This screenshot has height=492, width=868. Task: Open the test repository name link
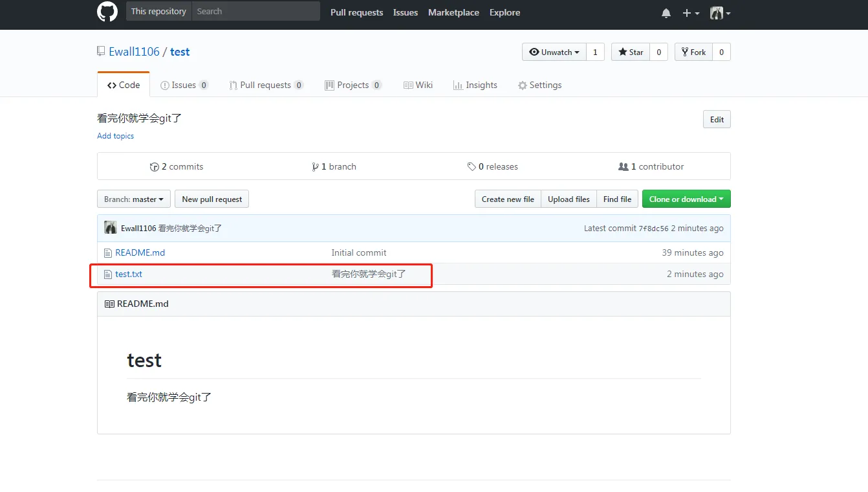coord(180,52)
